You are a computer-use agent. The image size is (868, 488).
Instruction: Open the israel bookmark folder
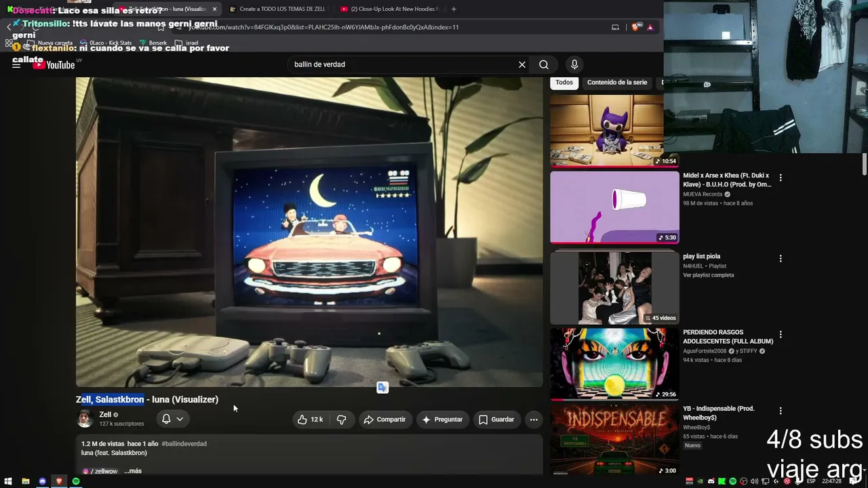click(x=186, y=43)
